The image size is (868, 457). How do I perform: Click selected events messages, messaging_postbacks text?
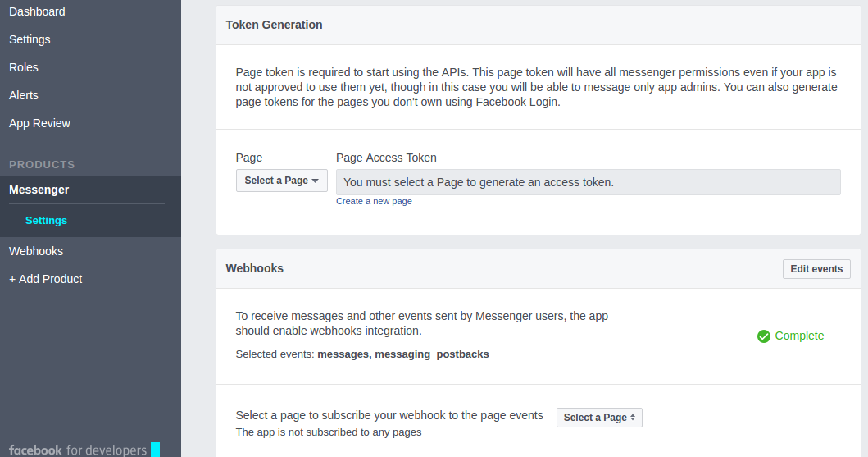tap(403, 354)
